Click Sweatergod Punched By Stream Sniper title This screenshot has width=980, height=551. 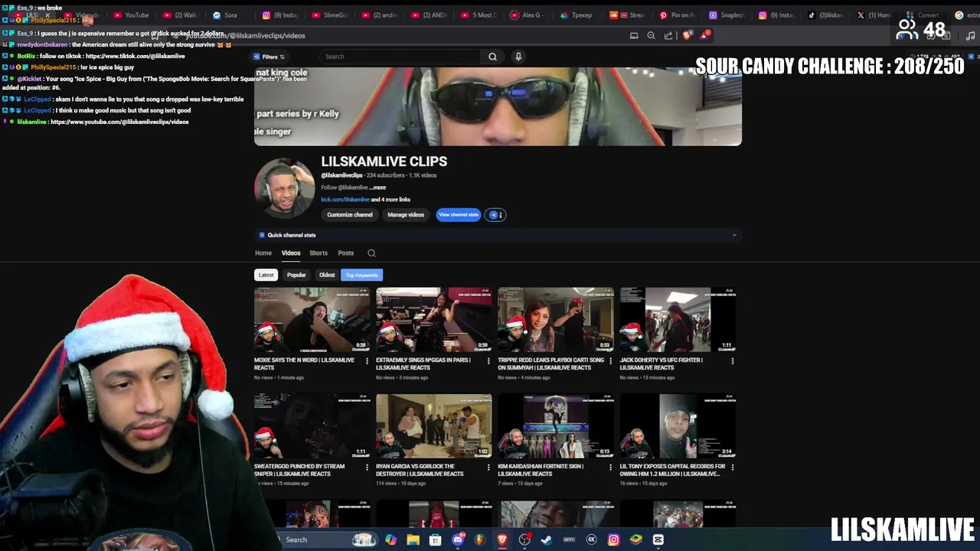click(299, 470)
